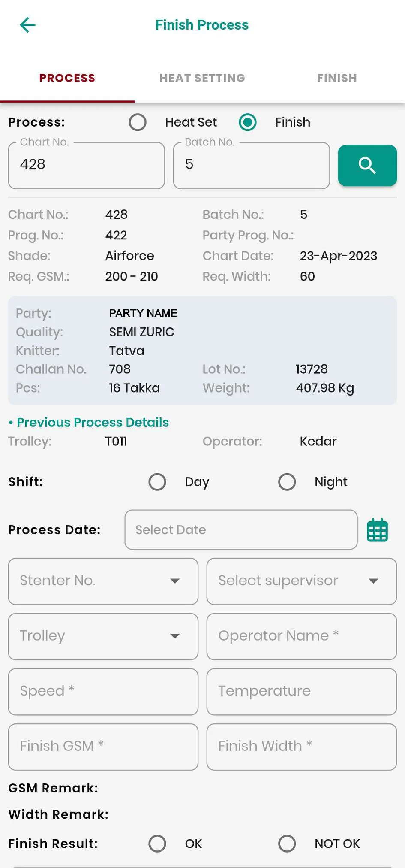
Task: Click the Temperature input field
Action: [x=301, y=691]
